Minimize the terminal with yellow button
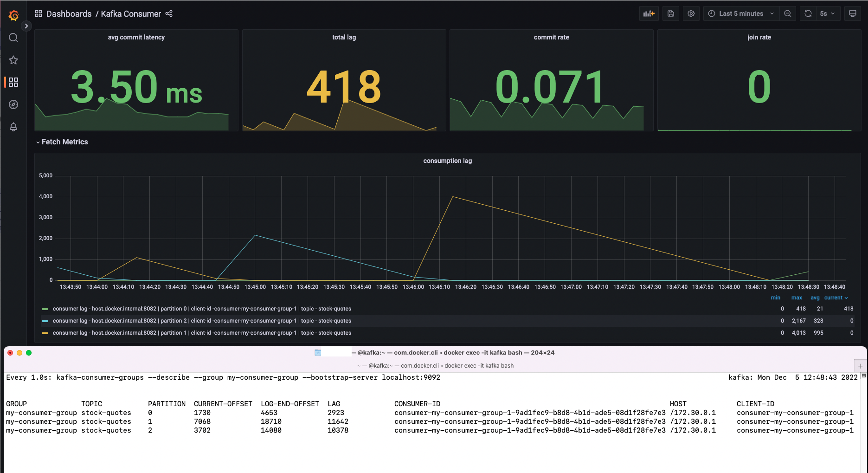This screenshot has width=868, height=473. (19, 353)
